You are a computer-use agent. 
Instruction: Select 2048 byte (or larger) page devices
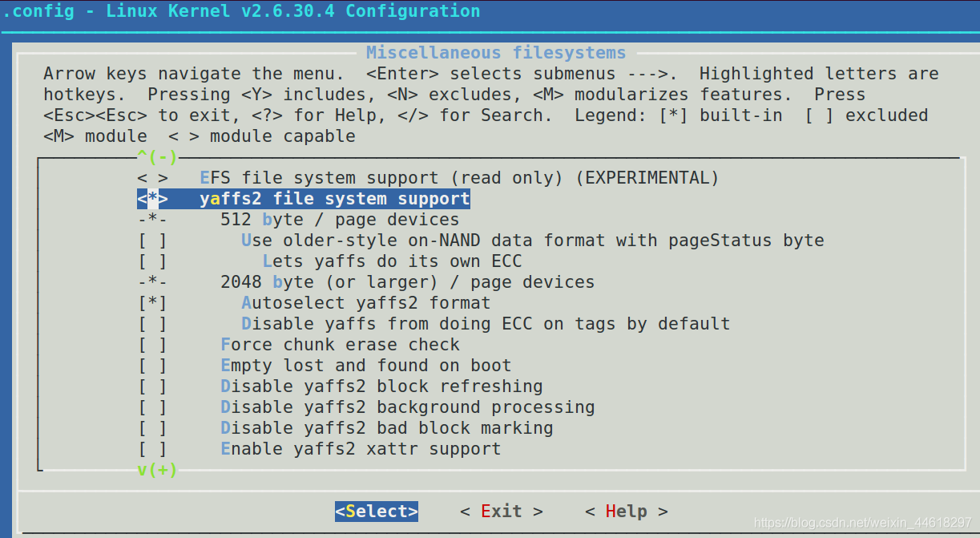(407, 282)
